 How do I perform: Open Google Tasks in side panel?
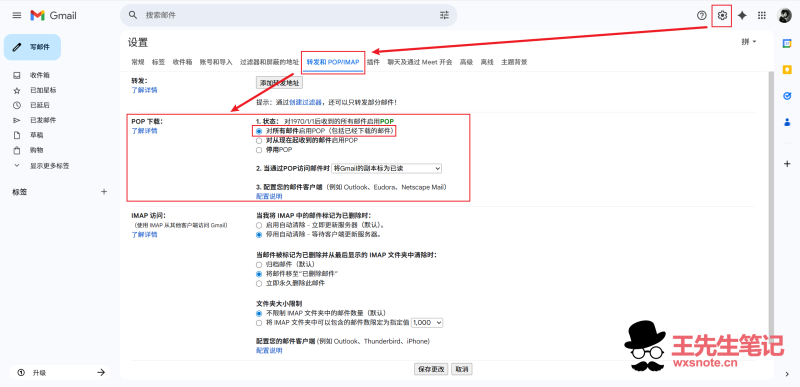787,96
